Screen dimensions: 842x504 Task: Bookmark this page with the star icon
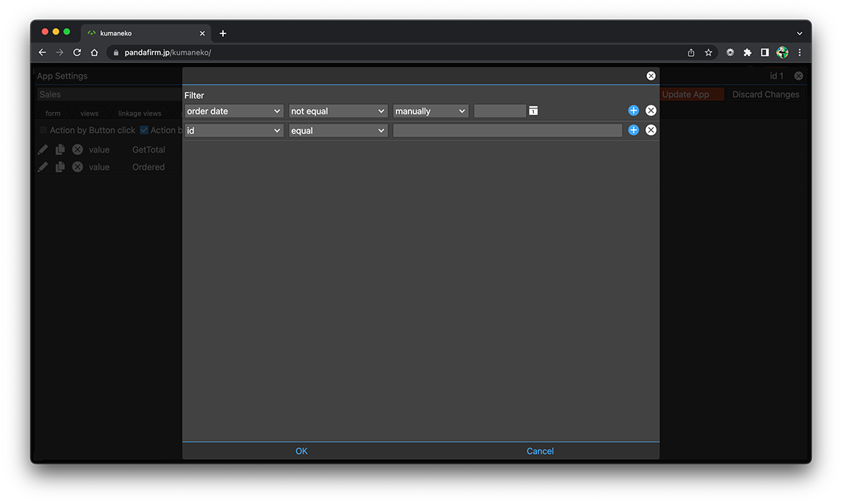click(708, 52)
